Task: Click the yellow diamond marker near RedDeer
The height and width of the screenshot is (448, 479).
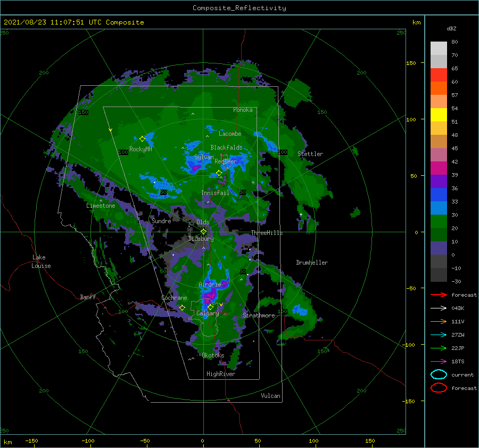Action: click(219, 173)
